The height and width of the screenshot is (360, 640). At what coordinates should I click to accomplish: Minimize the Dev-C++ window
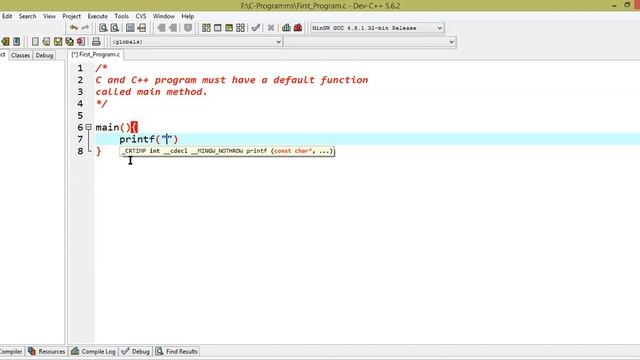tap(614, 5)
